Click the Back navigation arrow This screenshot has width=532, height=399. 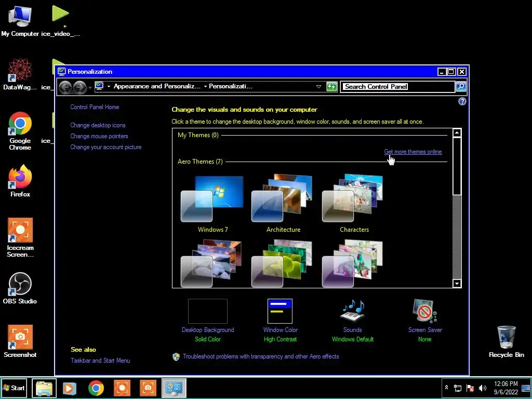coord(65,87)
